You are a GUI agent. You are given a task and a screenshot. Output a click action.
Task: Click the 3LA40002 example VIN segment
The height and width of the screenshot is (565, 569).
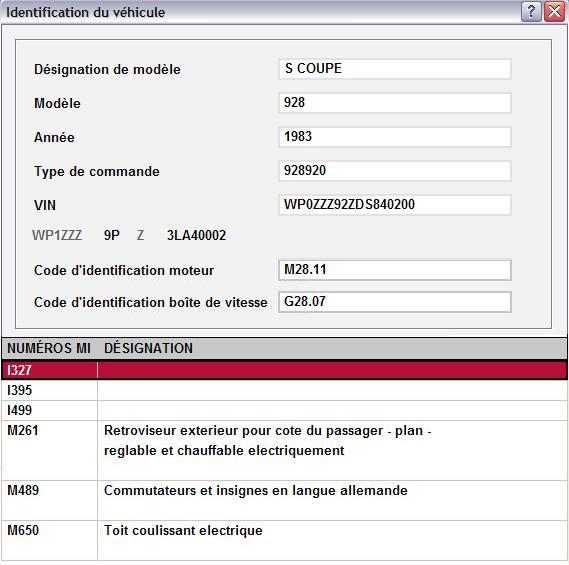coord(196,236)
